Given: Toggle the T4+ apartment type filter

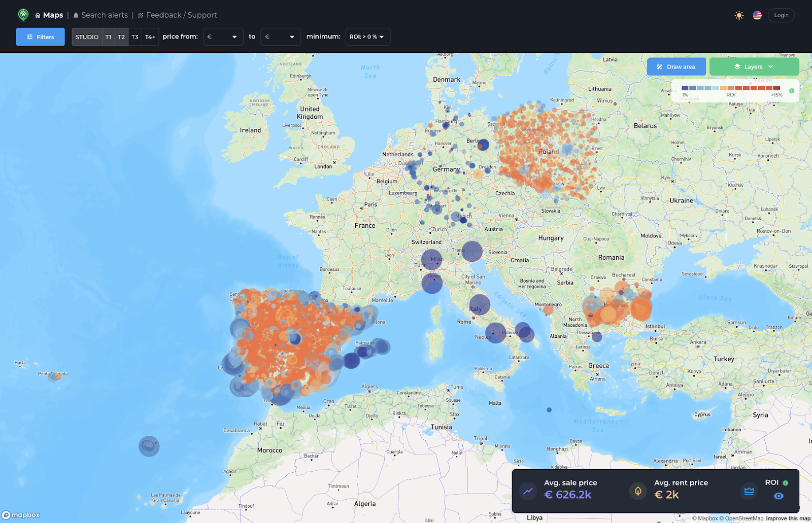Looking at the screenshot, I should tap(150, 37).
